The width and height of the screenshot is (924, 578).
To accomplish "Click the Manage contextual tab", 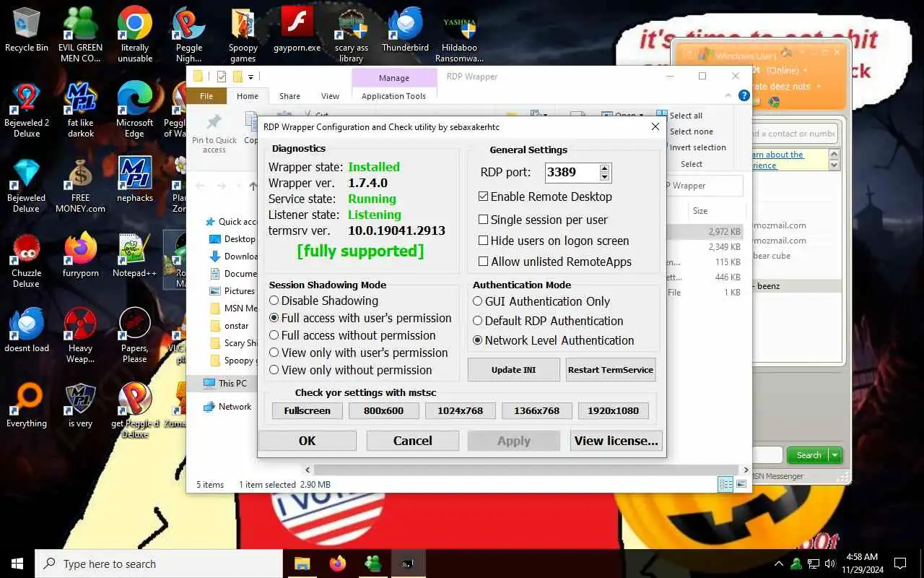I will pyautogui.click(x=394, y=78).
